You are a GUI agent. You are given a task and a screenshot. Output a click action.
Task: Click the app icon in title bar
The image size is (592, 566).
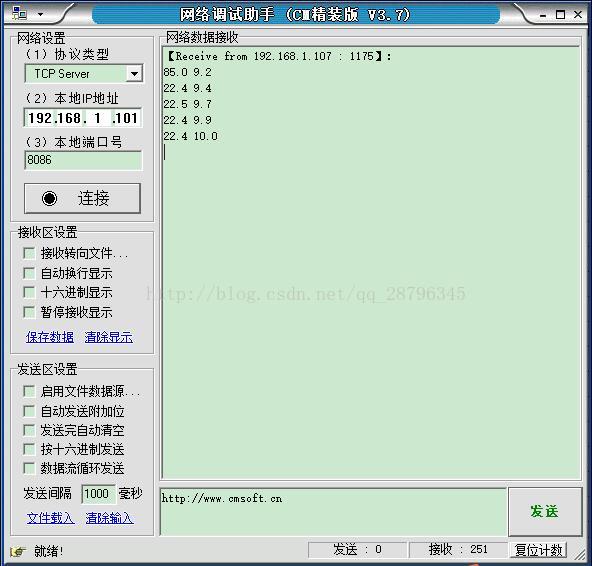point(19,14)
